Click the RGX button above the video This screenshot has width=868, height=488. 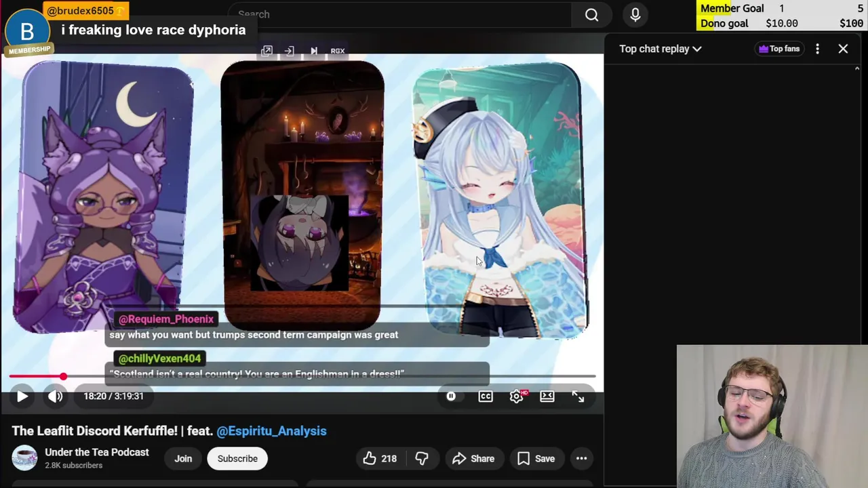(338, 51)
